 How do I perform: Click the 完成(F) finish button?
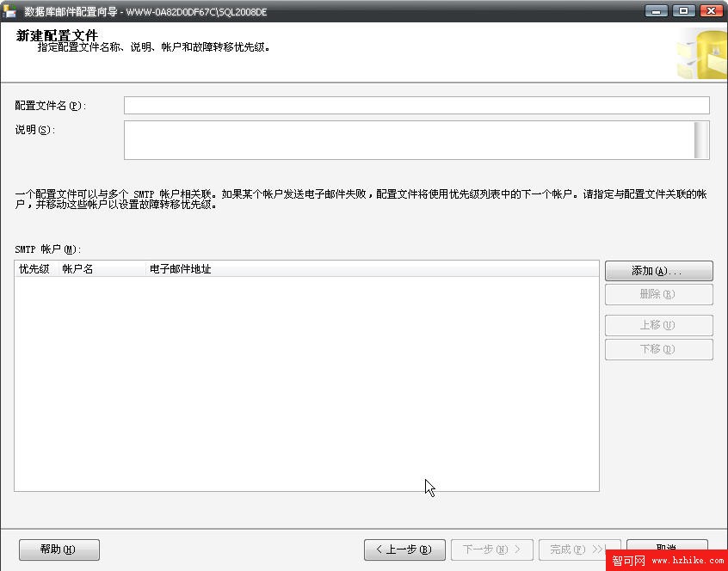[579, 550]
